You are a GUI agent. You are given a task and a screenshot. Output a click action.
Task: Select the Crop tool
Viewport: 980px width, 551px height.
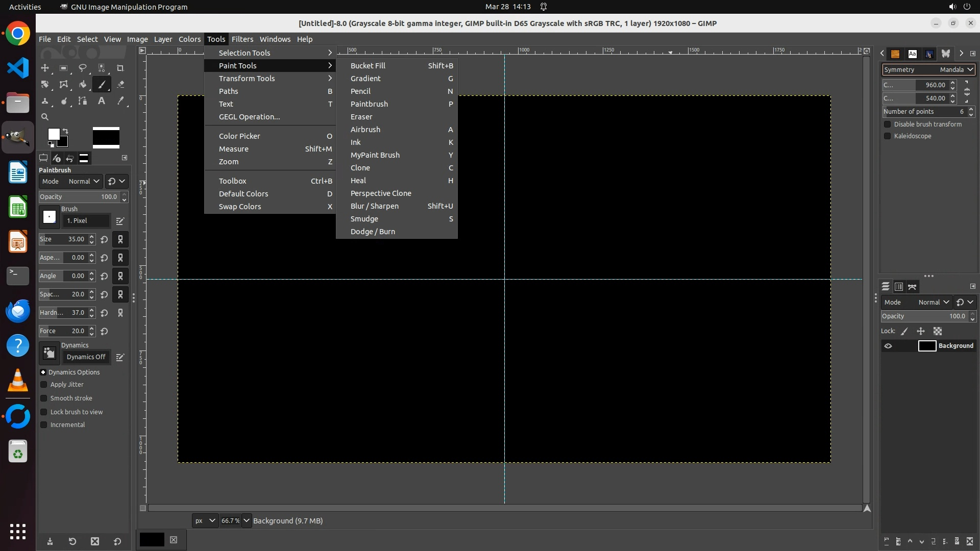[x=120, y=68]
